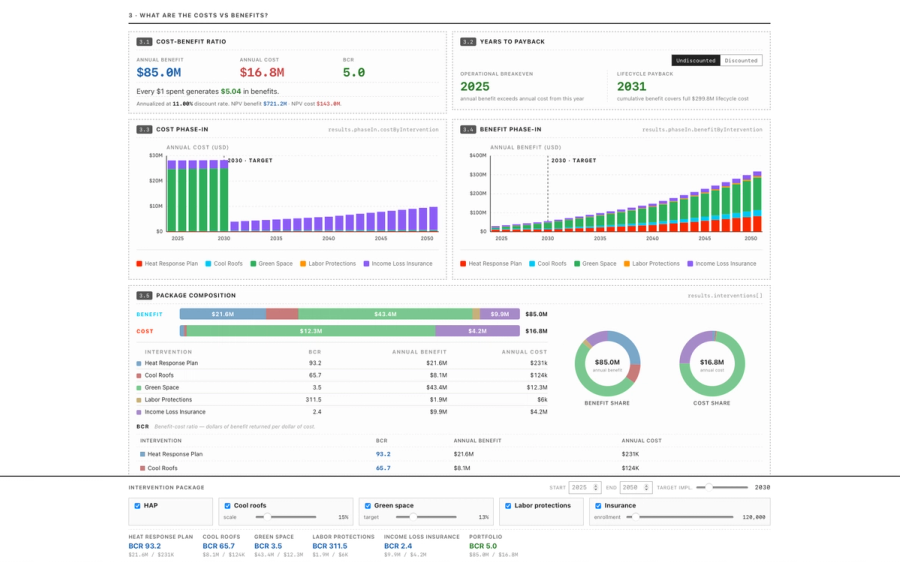Click Cool Roofs legend swatch in Cost Phase-In

pyautogui.click(x=208, y=264)
